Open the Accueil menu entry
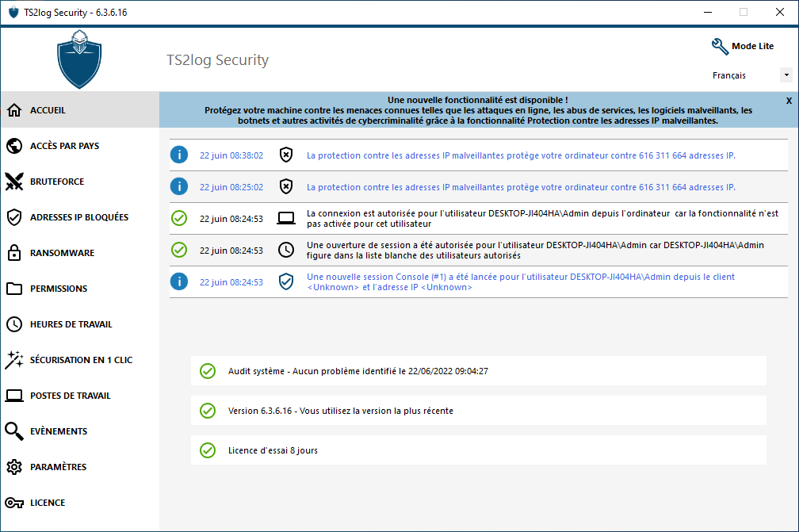799x532 pixels. click(x=80, y=110)
